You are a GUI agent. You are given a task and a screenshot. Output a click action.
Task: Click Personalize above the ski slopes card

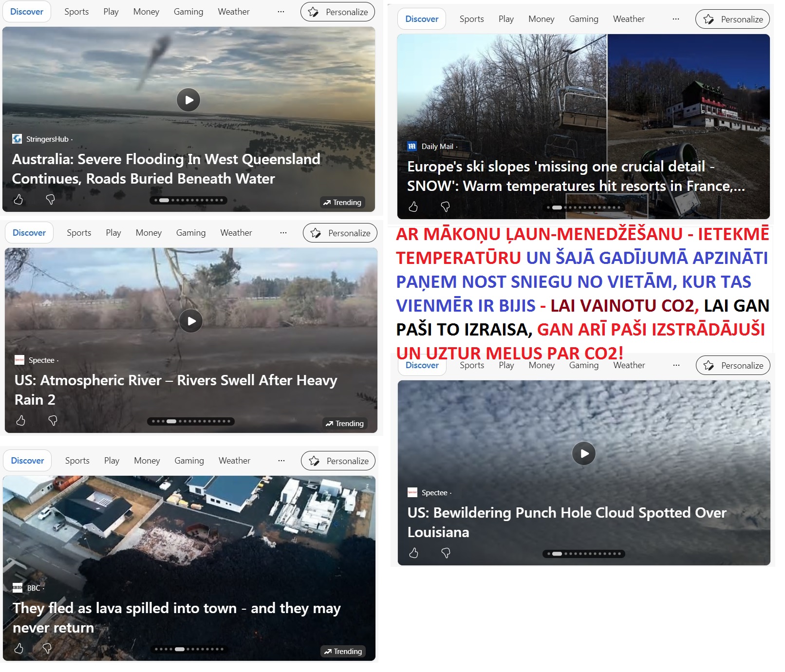732,19
